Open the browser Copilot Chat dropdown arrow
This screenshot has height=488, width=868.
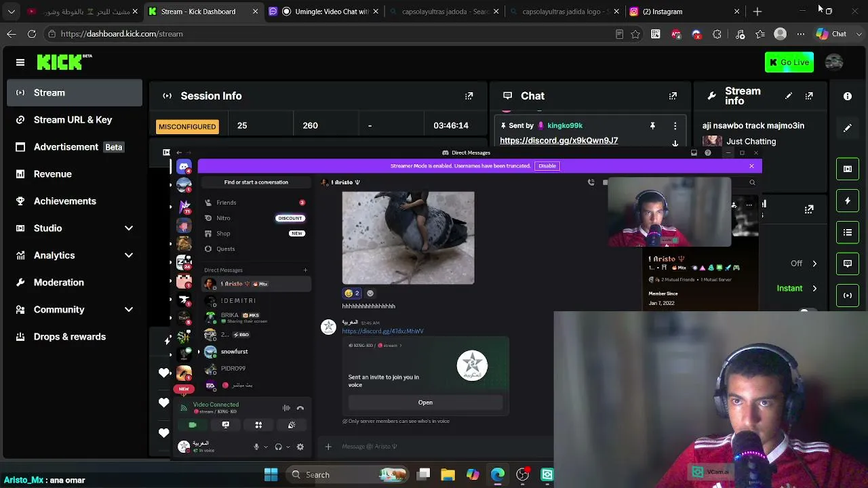[859, 34]
